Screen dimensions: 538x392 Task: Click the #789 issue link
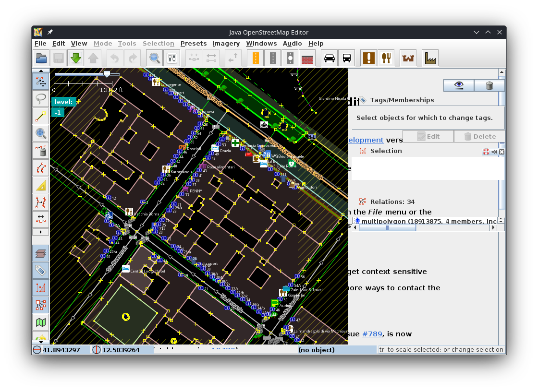coord(372,334)
